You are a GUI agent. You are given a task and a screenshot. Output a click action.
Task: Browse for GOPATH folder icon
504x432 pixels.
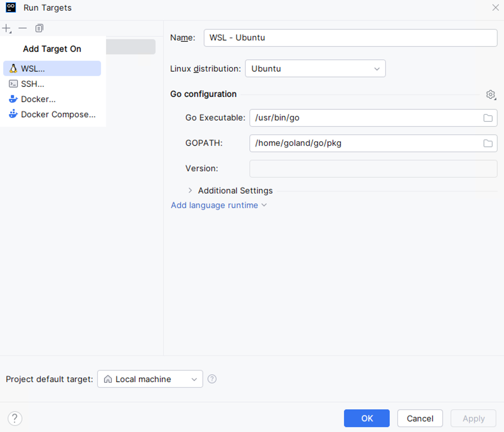[x=488, y=143]
